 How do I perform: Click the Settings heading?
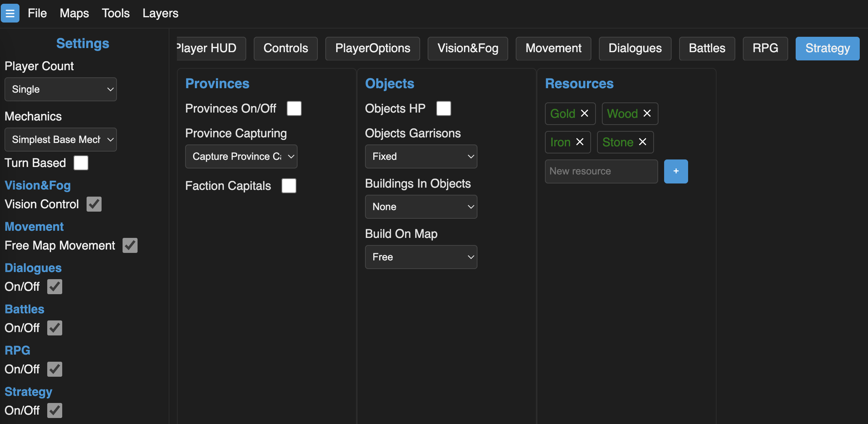(83, 44)
